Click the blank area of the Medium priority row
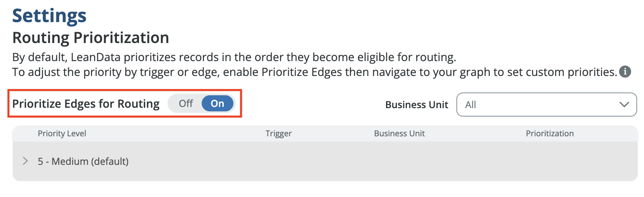This screenshot has width=644, height=197. pos(362,161)
